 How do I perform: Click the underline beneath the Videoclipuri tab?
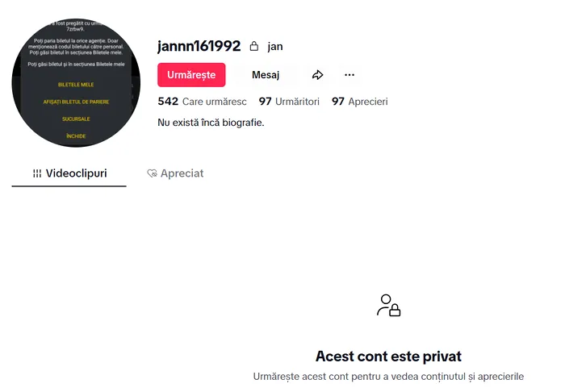click(69, 186)
